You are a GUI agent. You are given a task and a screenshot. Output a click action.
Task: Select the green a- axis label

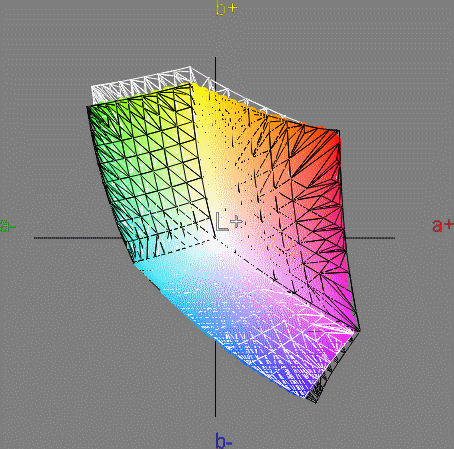[x=7, y=226]
